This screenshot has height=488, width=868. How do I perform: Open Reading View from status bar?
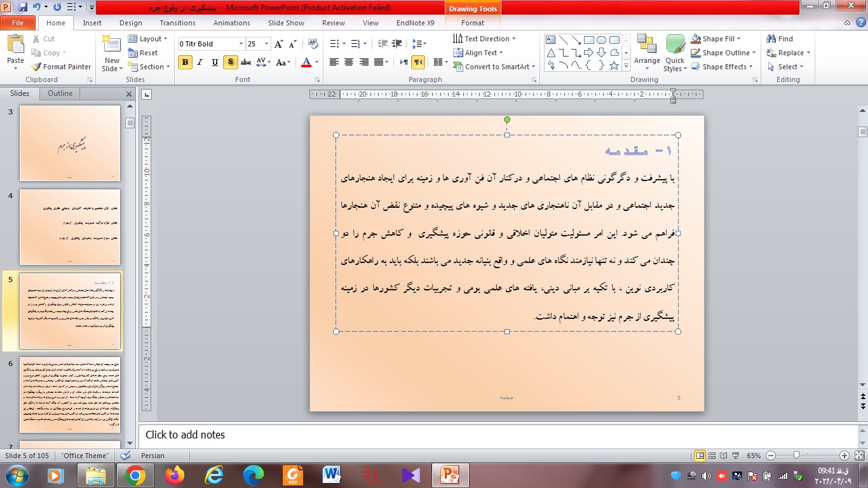coord(724,456)
